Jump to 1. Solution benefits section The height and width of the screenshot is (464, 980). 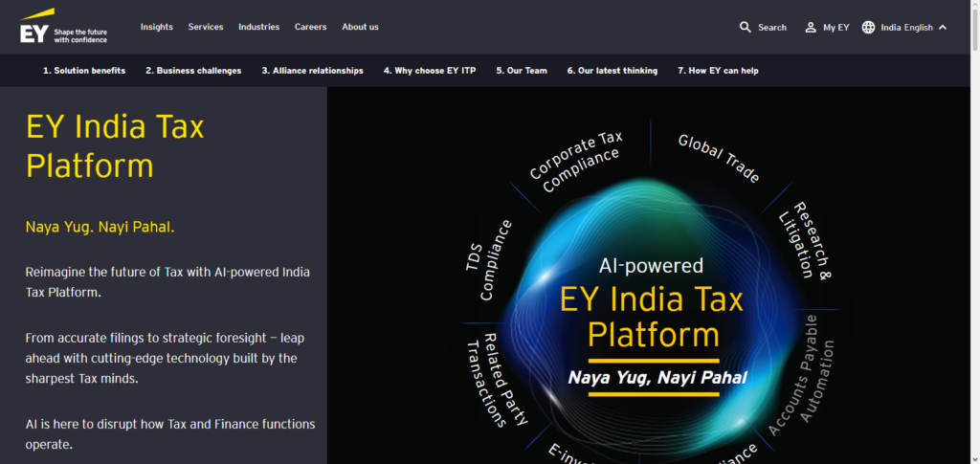click(x=84, y=71)
